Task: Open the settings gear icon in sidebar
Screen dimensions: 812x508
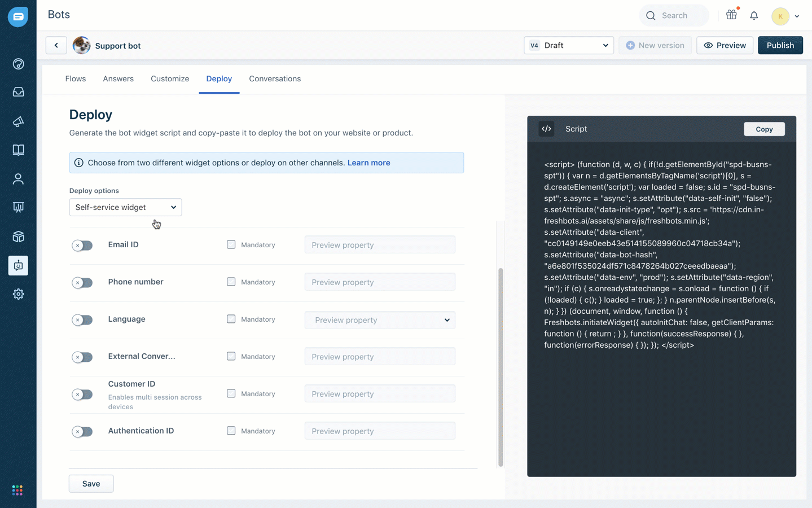Action: click(18, 294)
